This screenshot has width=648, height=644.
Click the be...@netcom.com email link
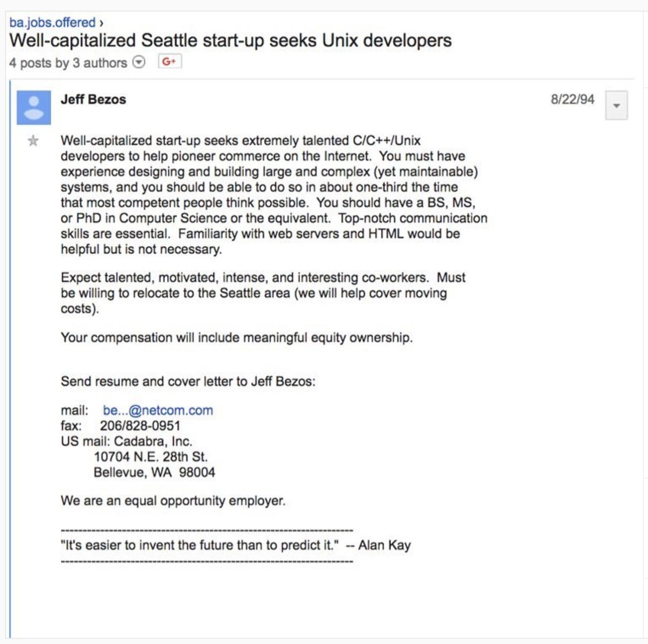158,410
